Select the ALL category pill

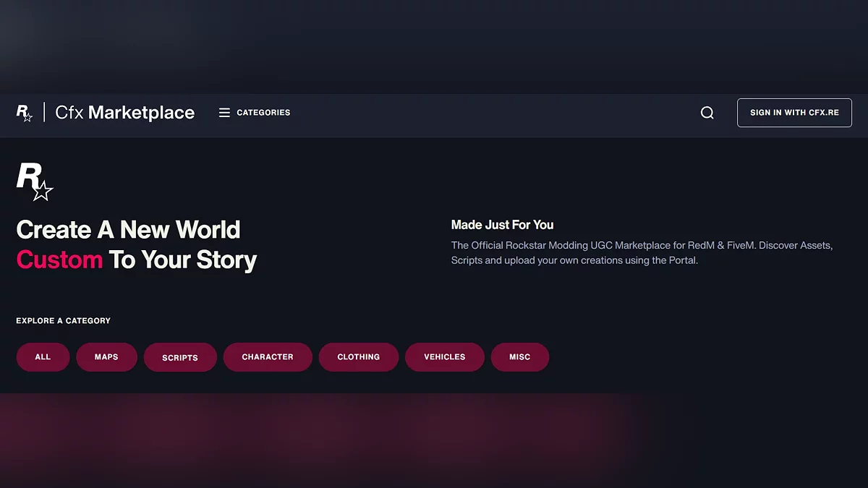tap(43, 357)
